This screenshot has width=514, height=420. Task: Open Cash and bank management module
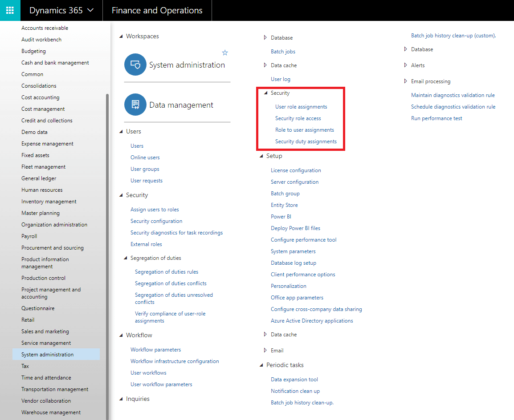click(x=55, y=63)
